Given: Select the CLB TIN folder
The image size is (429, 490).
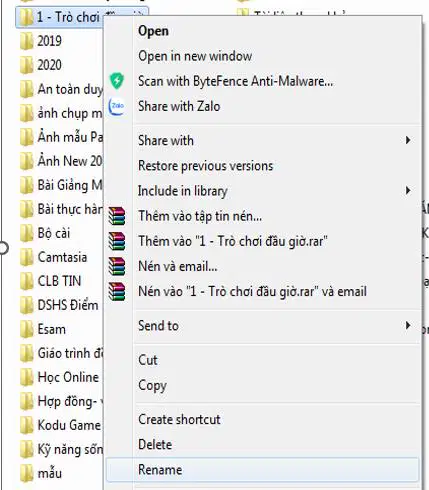Looking at the screenshot, I should pos(51,281).
